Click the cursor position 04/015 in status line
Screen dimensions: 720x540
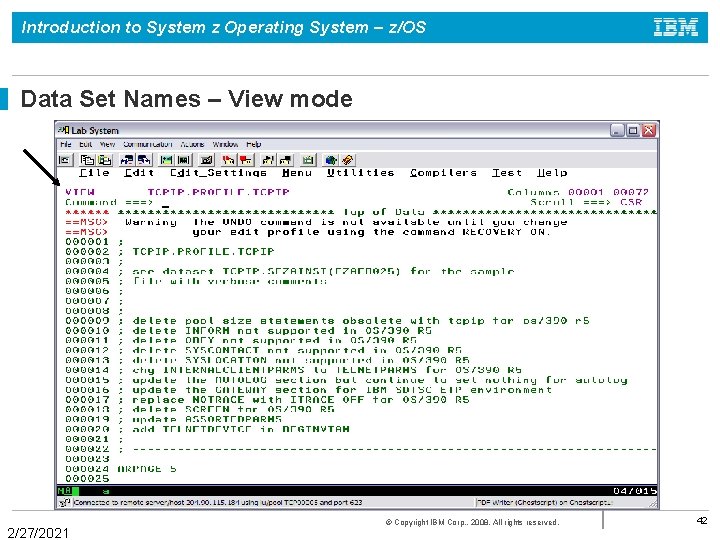pyautogui.click(x=635, y=491)
